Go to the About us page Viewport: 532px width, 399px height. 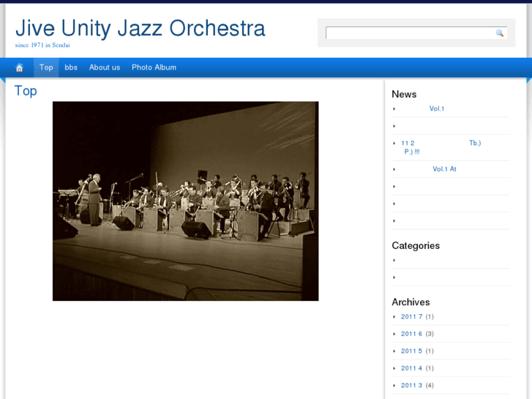(105, 67)
